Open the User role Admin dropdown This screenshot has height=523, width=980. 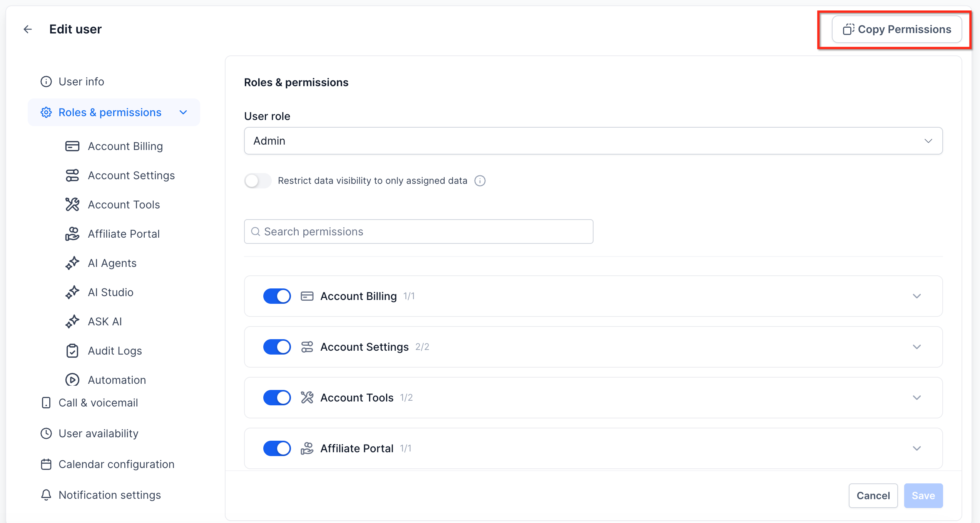[x=593, y=141]
